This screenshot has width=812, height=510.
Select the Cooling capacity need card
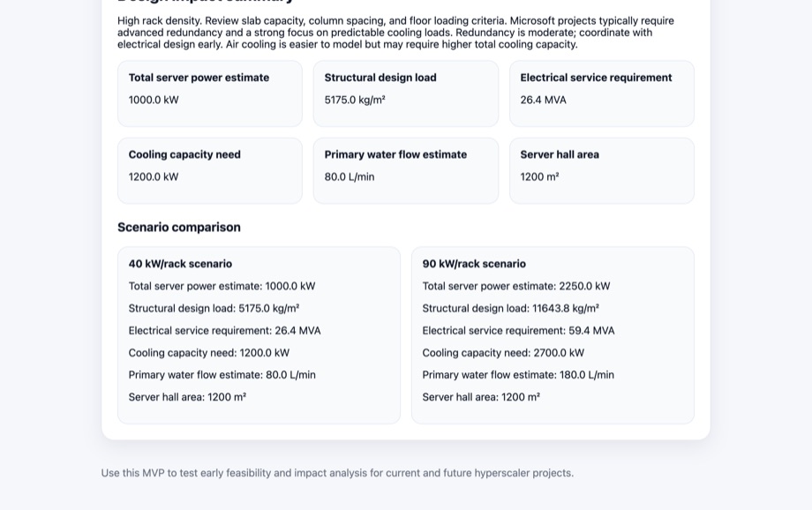click(210, 171)
